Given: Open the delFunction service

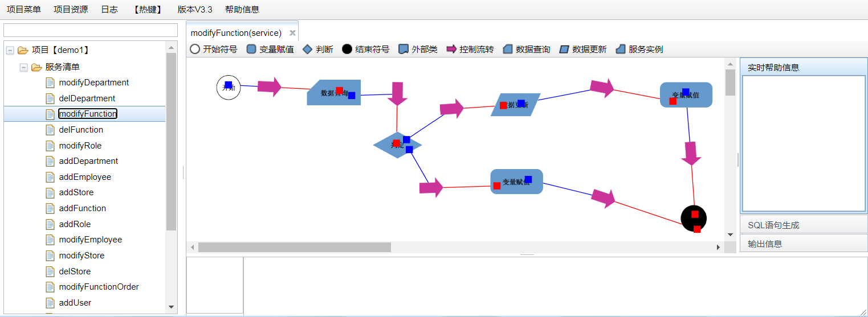Looking at the screenshot, I should coord(81,130).
